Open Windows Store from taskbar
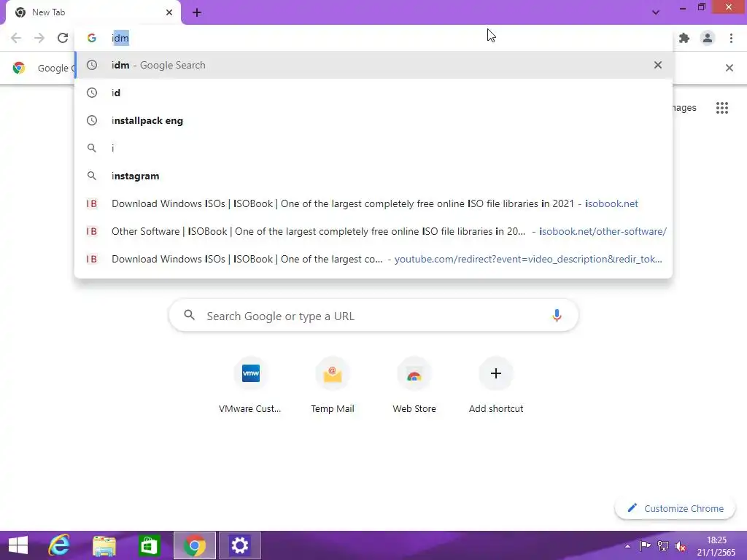The height and width of the screenshot is (560, 747). [149, 545]
